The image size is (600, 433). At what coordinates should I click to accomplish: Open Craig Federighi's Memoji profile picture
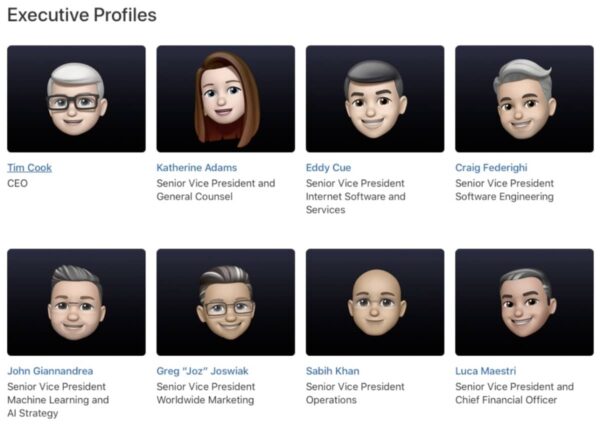[x=524, y=99]
